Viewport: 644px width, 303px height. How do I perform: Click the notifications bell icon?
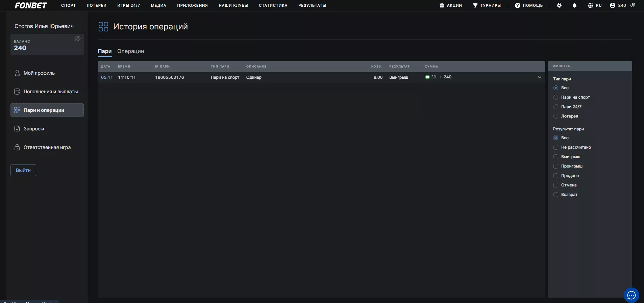tap(574, 5)
